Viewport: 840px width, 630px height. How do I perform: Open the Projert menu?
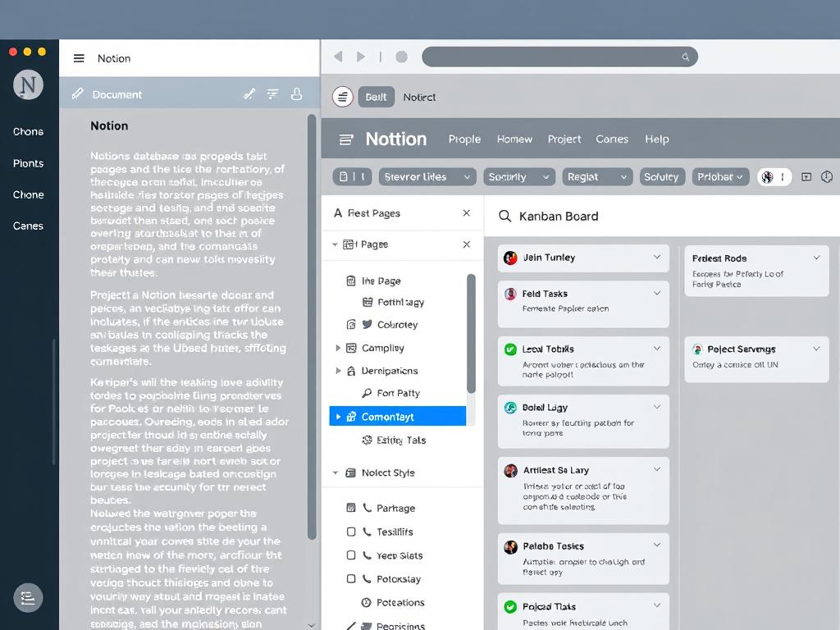click(x=564, y=139)
